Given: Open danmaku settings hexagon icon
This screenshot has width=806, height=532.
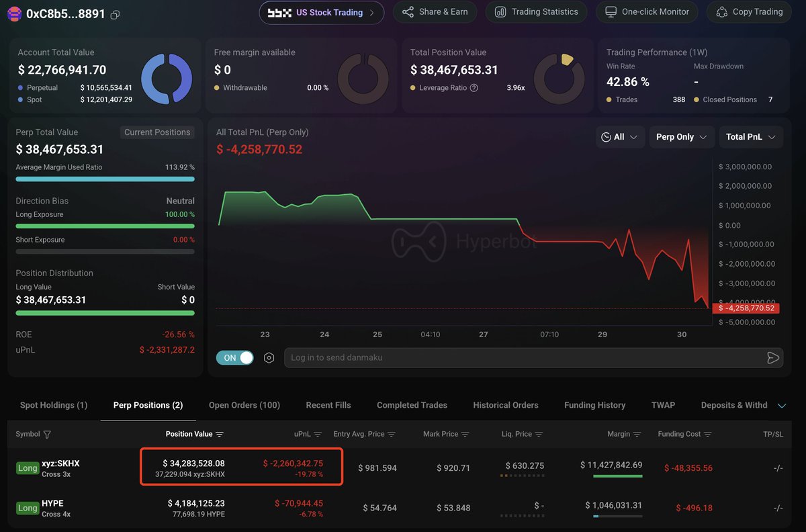Looking at the screenshot, I should coord(269,358).
